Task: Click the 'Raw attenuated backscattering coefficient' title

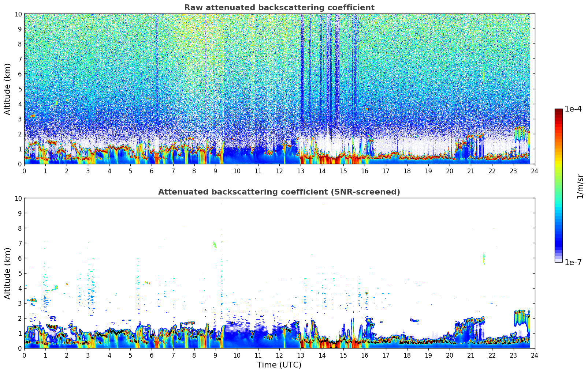Action: coord(279,8)
